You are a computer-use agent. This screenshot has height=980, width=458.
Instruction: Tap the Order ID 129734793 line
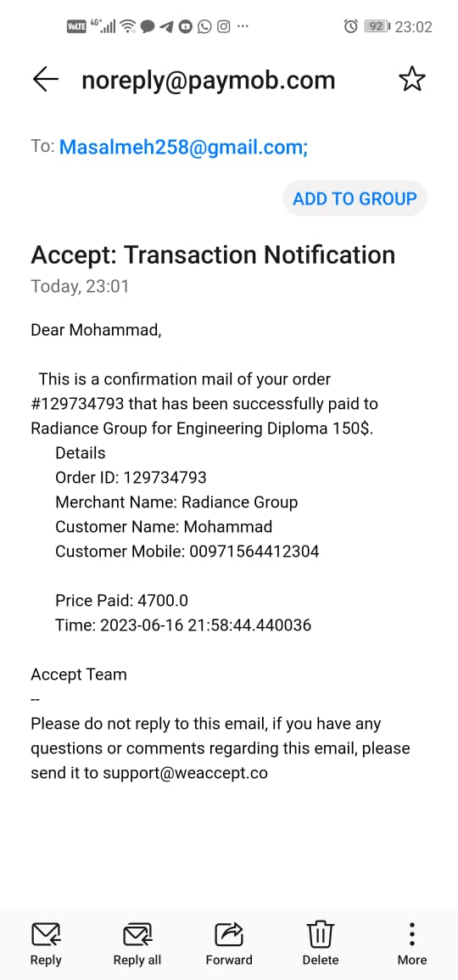point(131,478)
